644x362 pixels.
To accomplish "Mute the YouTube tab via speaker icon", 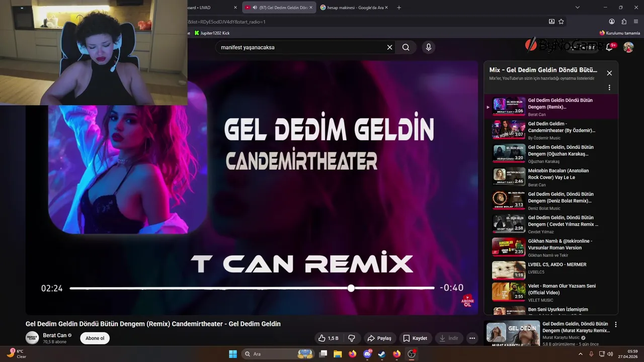I will point(255,8).
